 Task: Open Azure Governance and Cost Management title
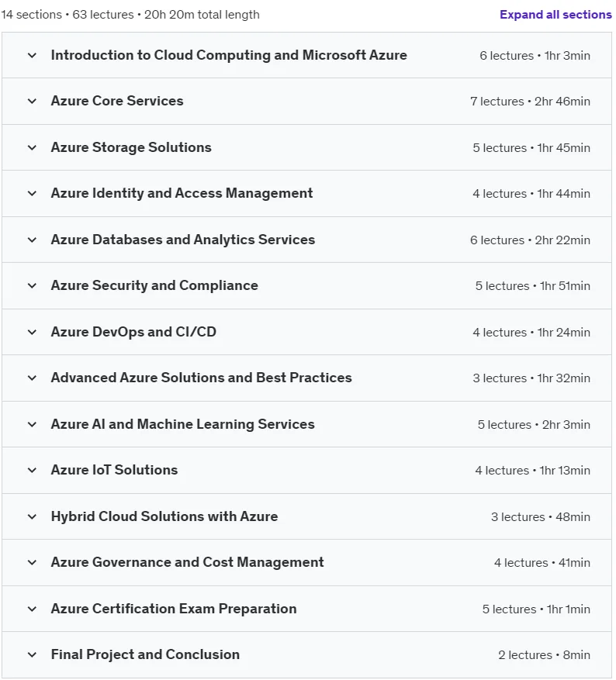tap(188, 562)
